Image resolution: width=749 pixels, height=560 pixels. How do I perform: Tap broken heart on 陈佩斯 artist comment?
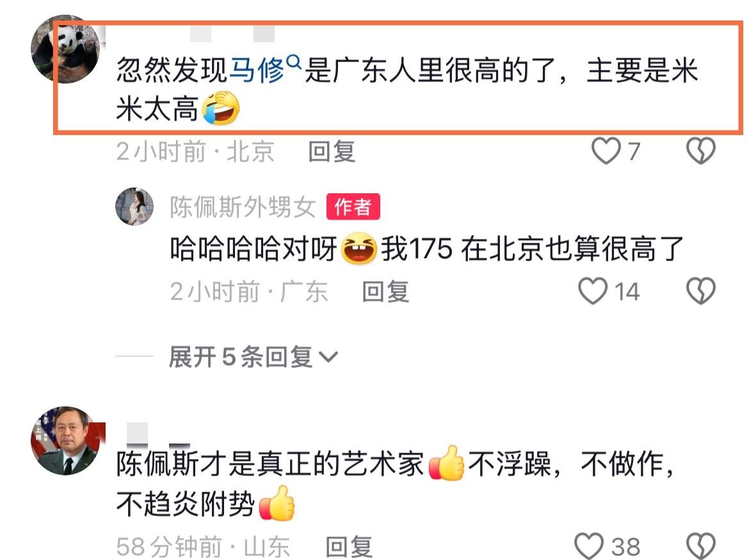click(701, 546)
